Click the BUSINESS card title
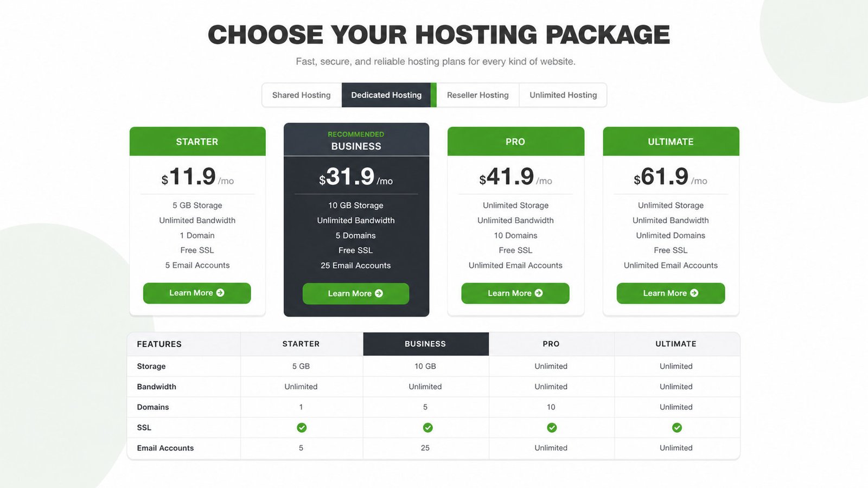 pyautogui.click(x=356, y=146)
